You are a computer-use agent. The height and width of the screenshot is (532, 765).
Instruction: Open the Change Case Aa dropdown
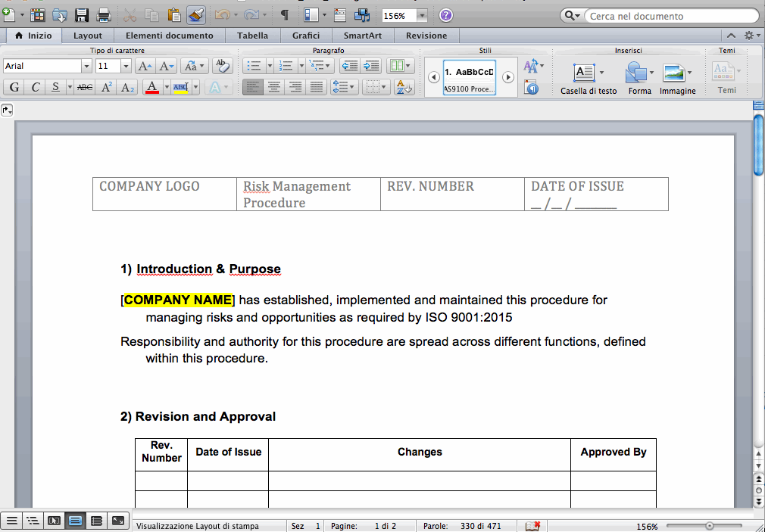[195, 66]
